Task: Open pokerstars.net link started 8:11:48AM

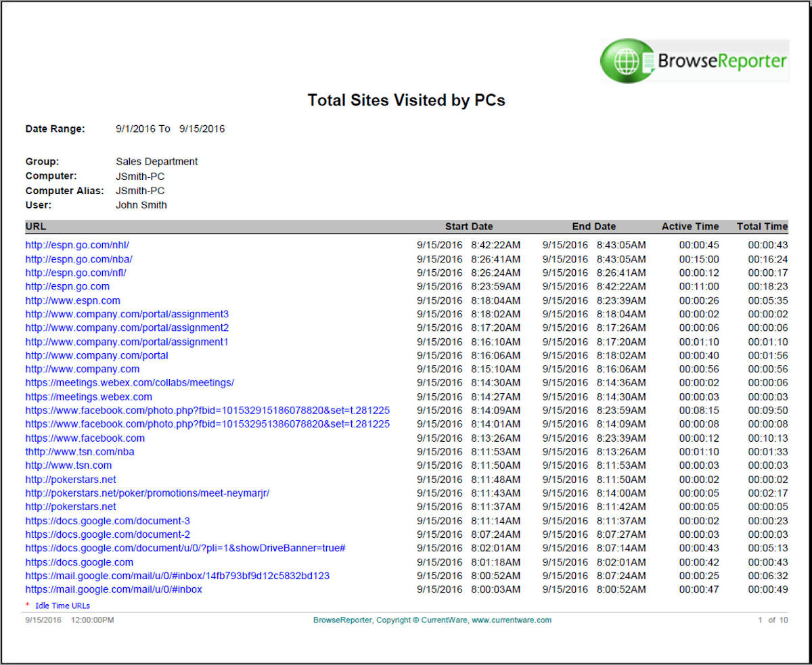Action: (x=70, y=479)
